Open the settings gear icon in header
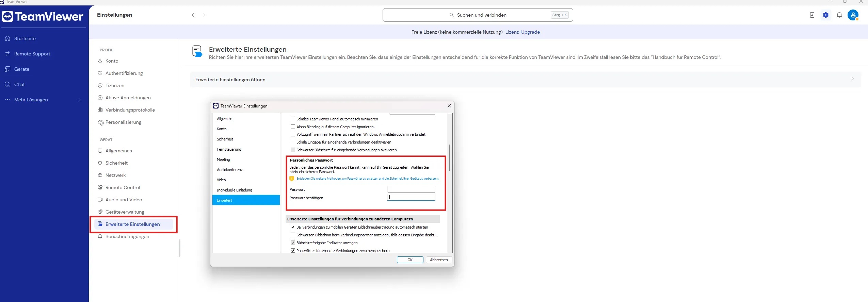This screenshot has height=302, width=868. pos(826,15)
